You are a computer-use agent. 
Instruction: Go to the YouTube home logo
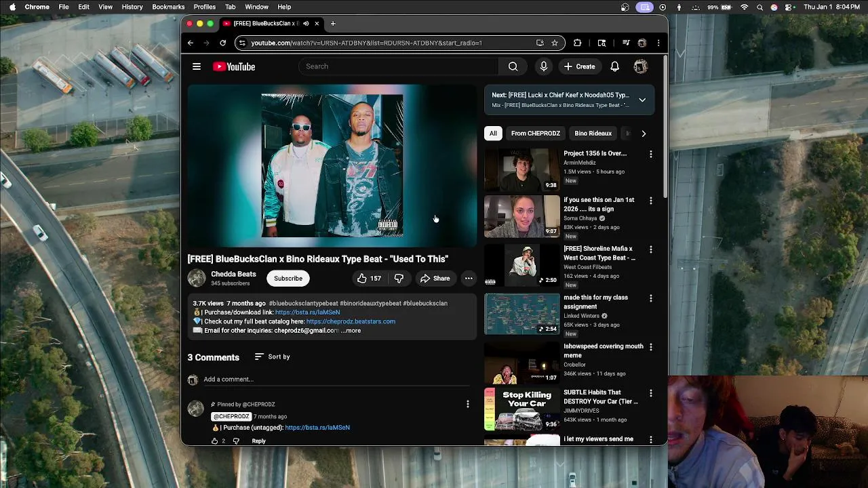click(x=234, y=66)
